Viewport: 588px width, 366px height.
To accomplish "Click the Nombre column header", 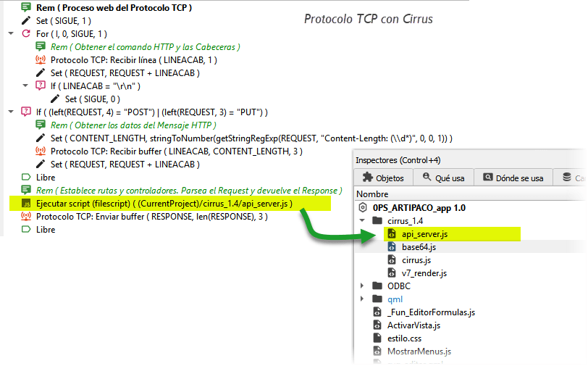I will pyautogui.click(x=372, y=194).
